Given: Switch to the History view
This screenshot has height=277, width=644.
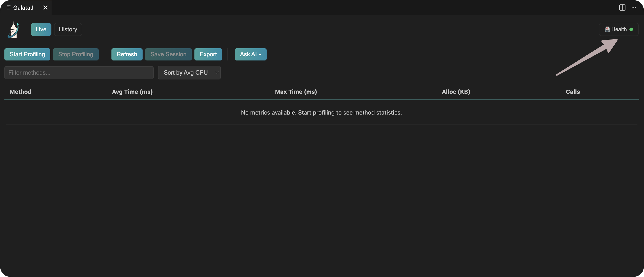Looking at the screenshot, I should point(68,29).
